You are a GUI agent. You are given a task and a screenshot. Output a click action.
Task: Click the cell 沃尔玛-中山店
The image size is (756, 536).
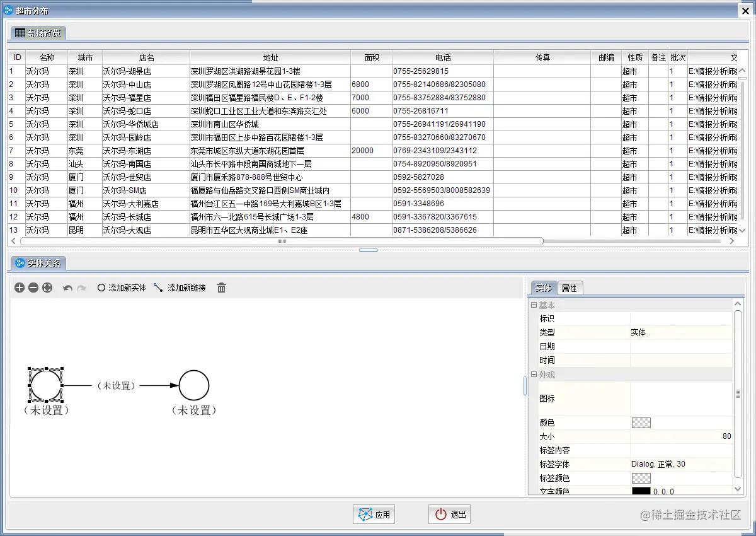(x=146, y=84)
